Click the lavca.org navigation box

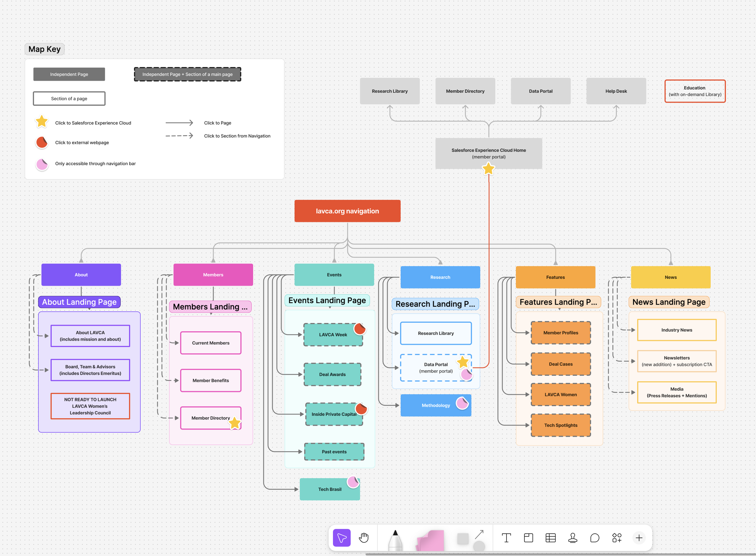[x=347, y=211]
